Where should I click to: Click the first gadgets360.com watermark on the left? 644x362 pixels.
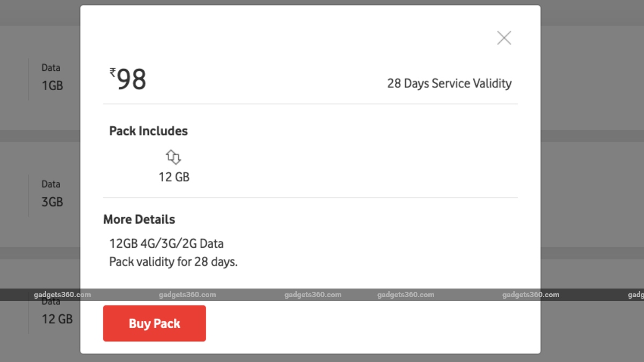tap(62, 294)
